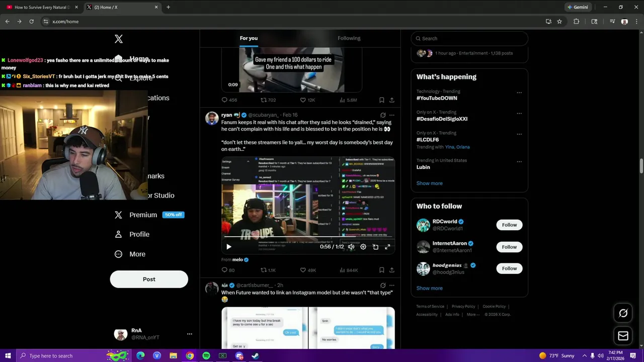The height and width of the screenshot is (362, 644).
Task: Follow RDCworld
Action: pos(509,225)
